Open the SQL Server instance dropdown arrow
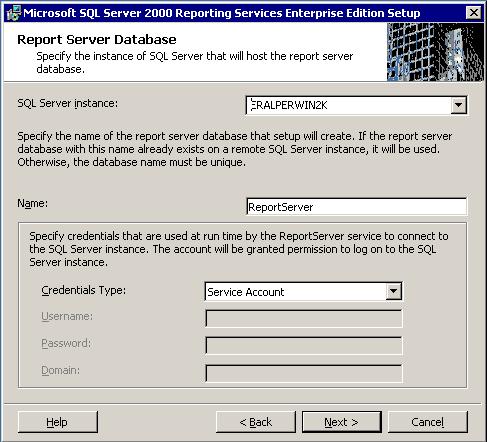Viewport: 487px width, 442px height. click(x=459, y=105)
